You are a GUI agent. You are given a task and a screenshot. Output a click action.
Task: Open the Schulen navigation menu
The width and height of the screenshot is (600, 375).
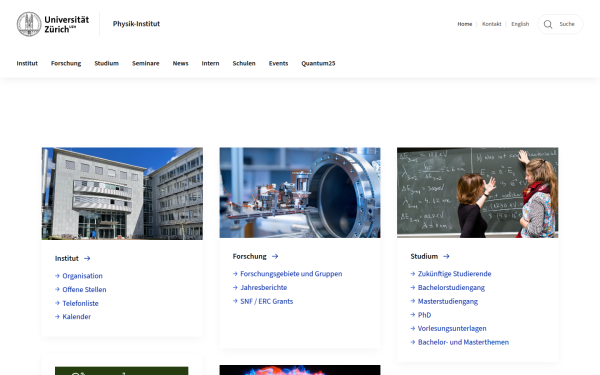point(244,63)
